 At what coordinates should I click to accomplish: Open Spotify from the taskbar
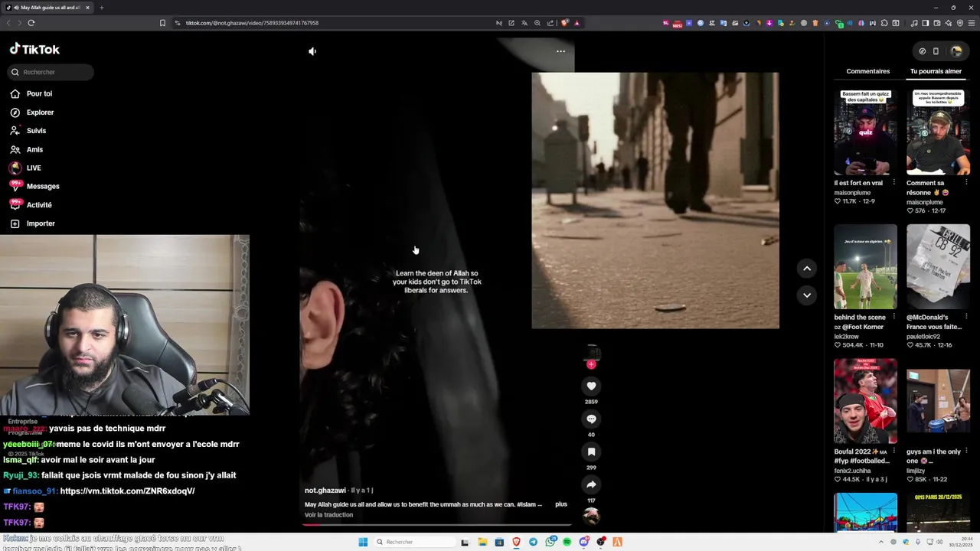point(567,542)
